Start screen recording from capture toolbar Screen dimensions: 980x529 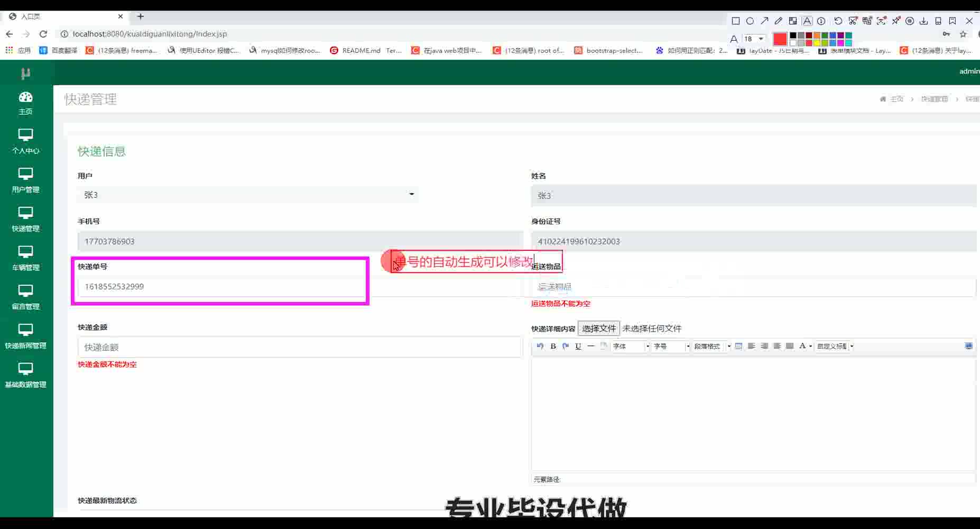(910, 21)
